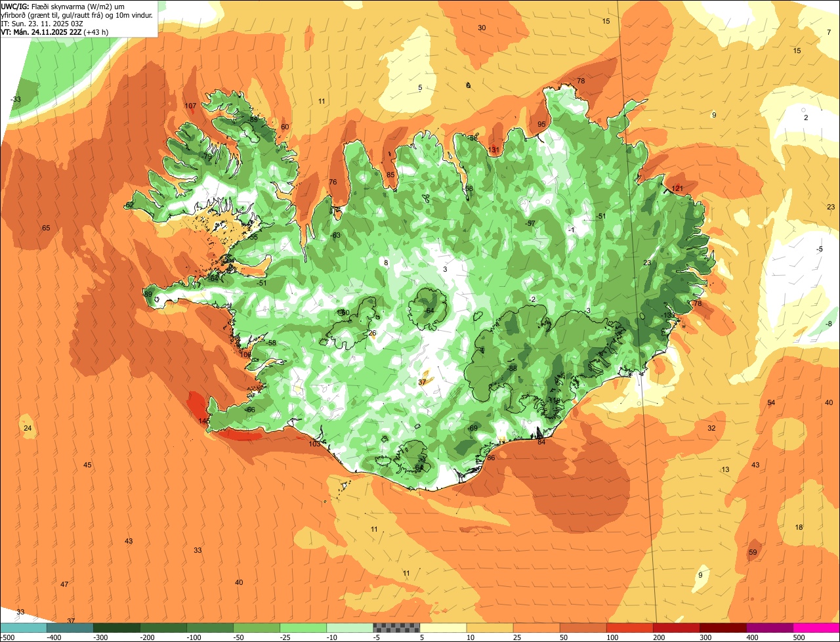Image resolution: width=840 pixels, height=642 pixels.
Task: Click the value 7 over the northeast sea
Action: pyautogui.click(x=829, y=32)
